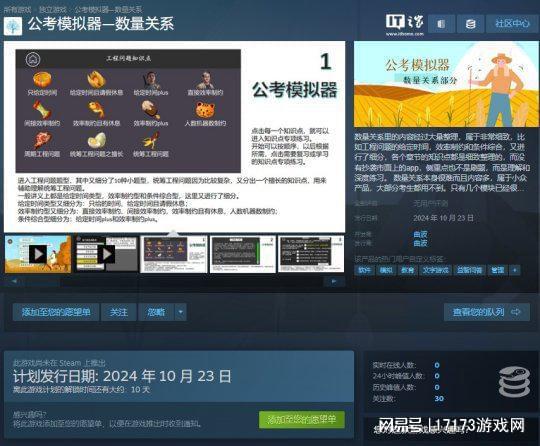The width and height of the screenshot is (540, 446).
Task: Click the game description paragraph text
Action: coord(441,162)
